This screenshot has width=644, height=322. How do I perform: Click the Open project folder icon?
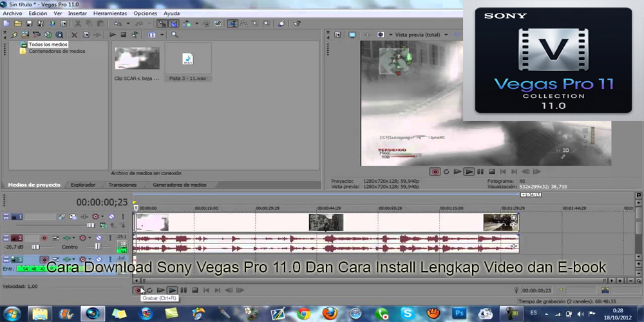coord(17,23)
